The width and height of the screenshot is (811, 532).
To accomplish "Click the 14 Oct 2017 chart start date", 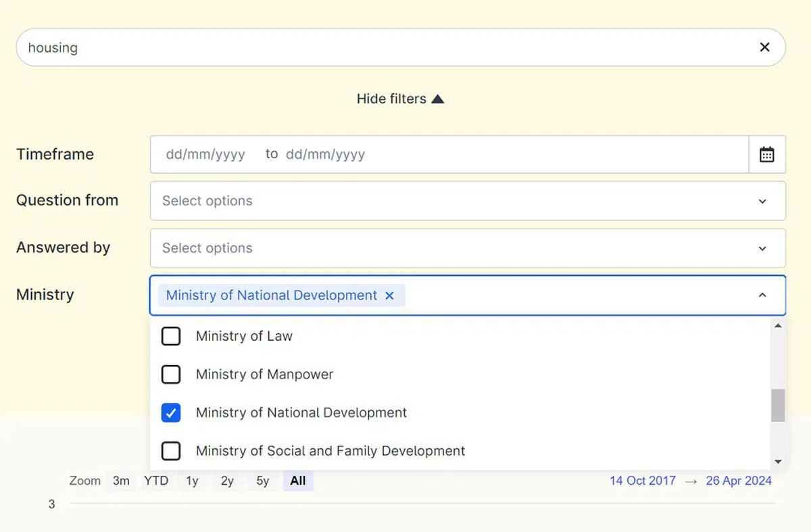I will pyautogui.click(x=642, y=481).
